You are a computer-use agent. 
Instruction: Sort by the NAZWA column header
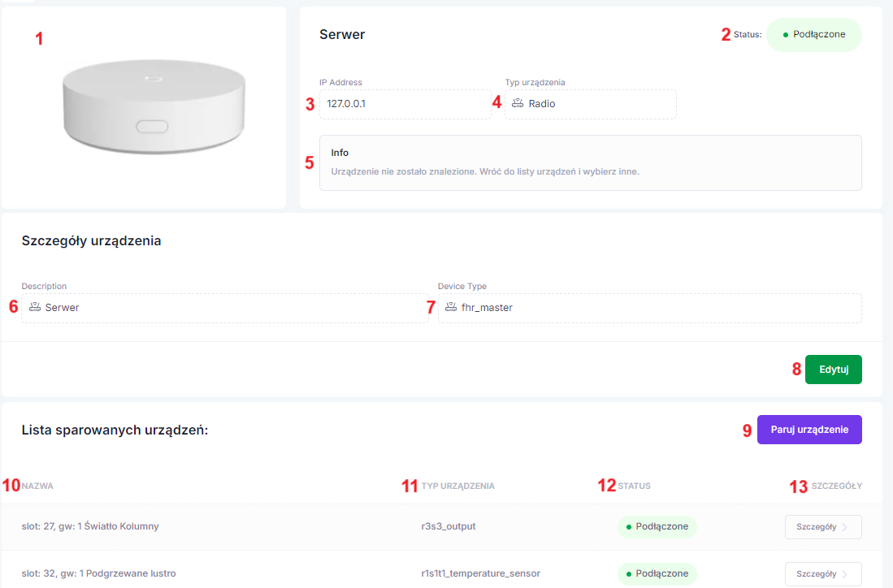coord(37,486)
